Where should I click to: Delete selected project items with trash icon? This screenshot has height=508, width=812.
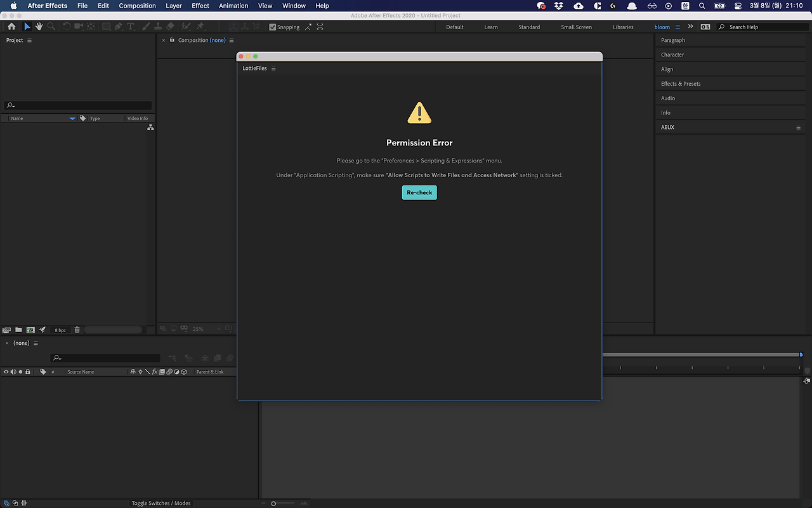[77, 330]
